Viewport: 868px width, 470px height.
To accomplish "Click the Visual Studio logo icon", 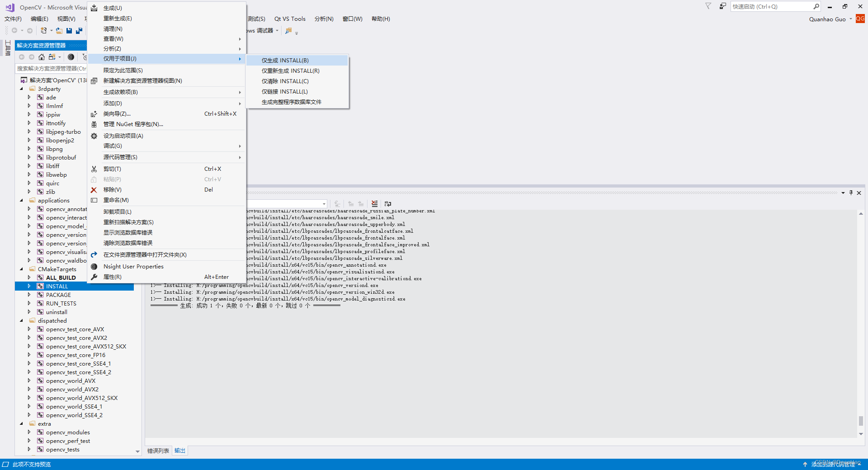I will pos(10,7).
